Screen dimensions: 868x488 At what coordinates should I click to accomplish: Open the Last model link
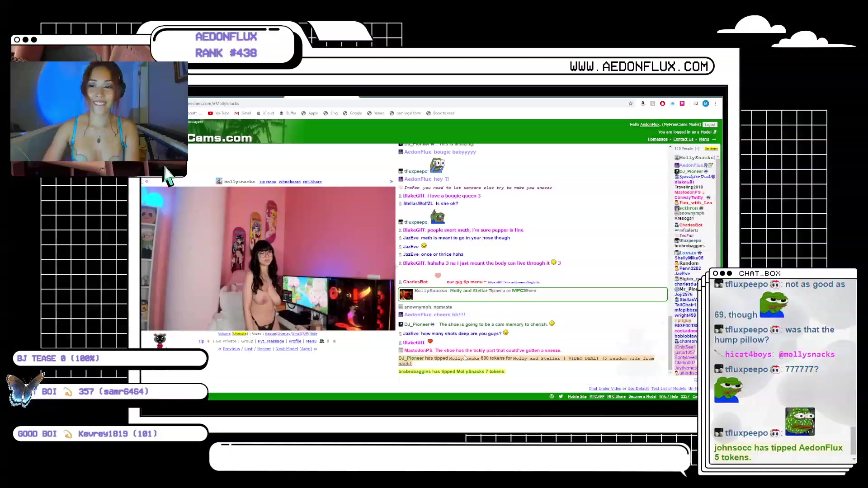tap(249, 349)
